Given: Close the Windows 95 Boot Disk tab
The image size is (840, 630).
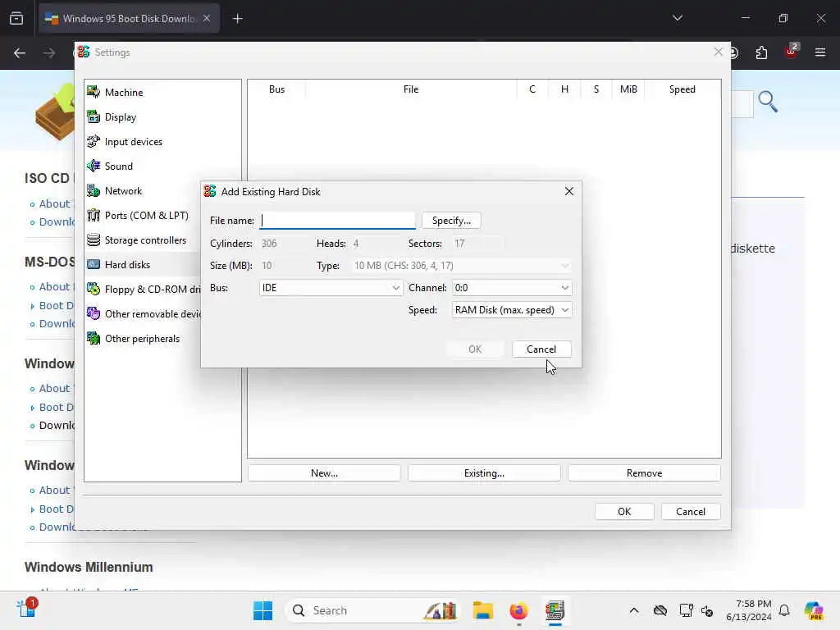Looking at the screenshot, I should [x=207, y=19].
